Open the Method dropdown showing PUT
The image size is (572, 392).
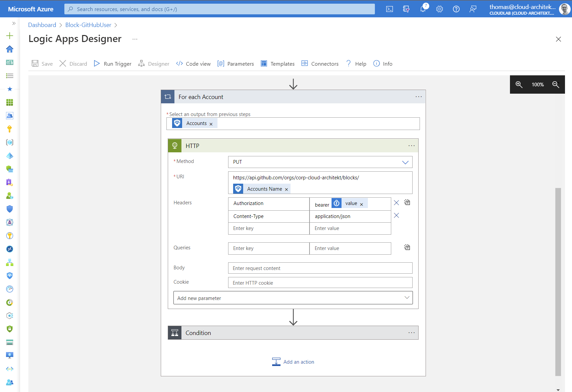(x=320, y=162)
